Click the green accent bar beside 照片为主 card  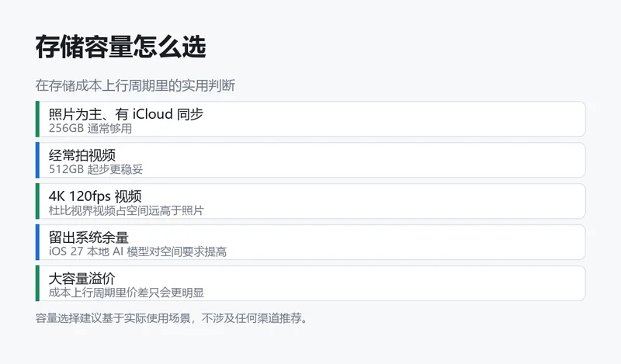(x=37, y=119)
